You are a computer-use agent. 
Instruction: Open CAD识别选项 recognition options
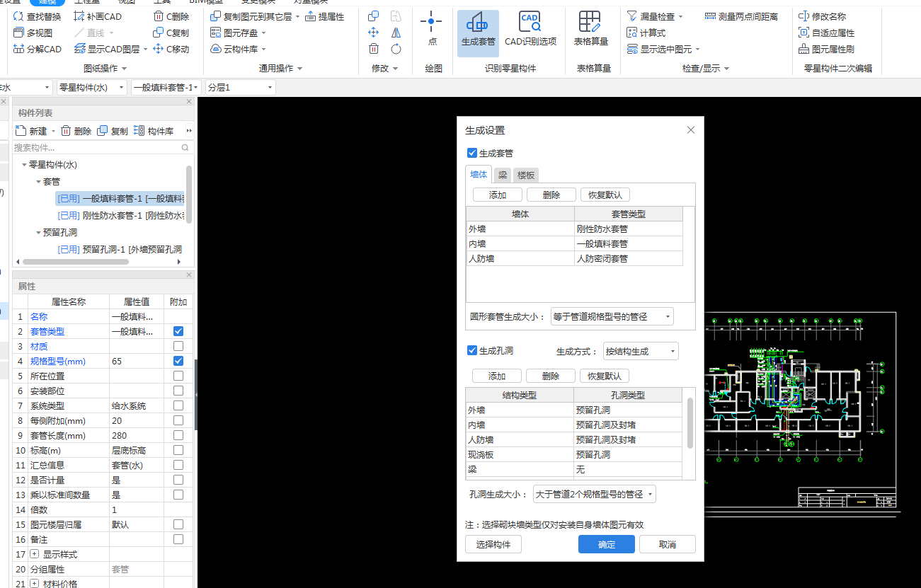coord(530,30)
